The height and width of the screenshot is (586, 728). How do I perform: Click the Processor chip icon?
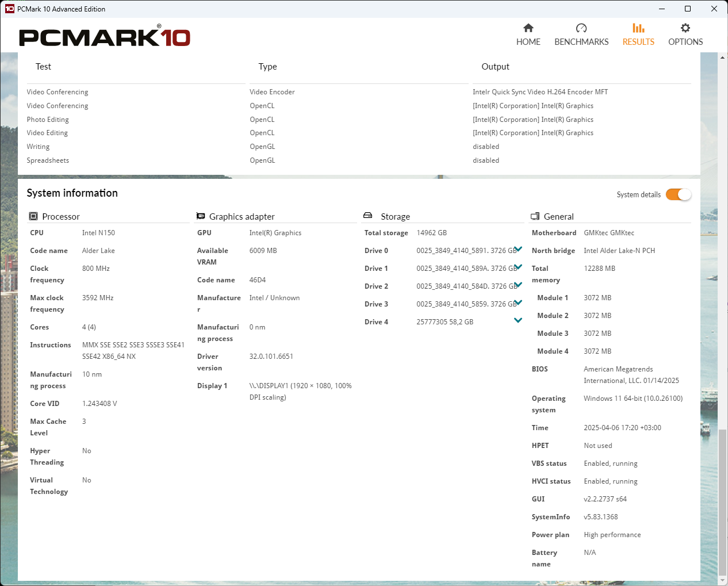[x=33, y=216]
